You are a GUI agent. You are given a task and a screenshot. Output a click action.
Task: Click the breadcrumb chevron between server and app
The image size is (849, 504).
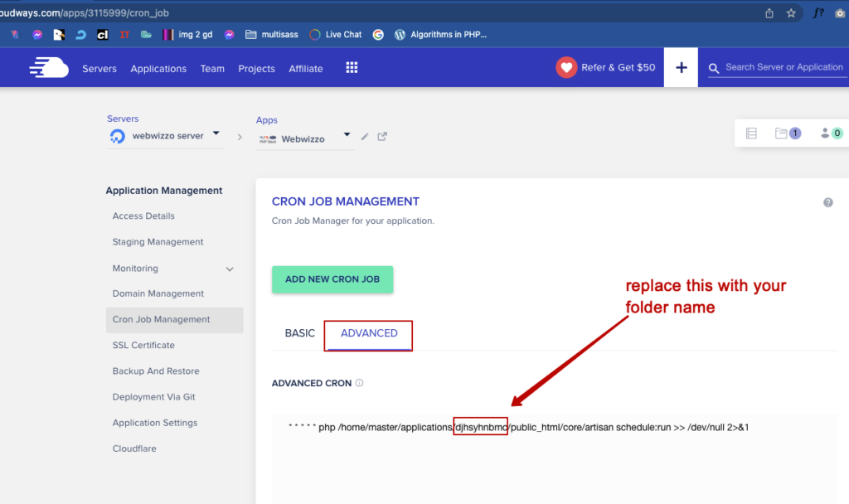(x=240, y=137)
